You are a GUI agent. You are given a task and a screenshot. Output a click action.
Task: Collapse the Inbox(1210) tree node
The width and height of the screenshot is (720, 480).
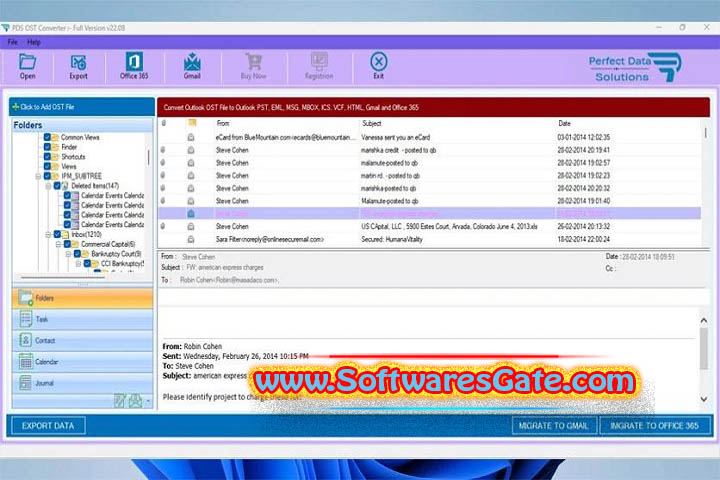pos(48,235)
